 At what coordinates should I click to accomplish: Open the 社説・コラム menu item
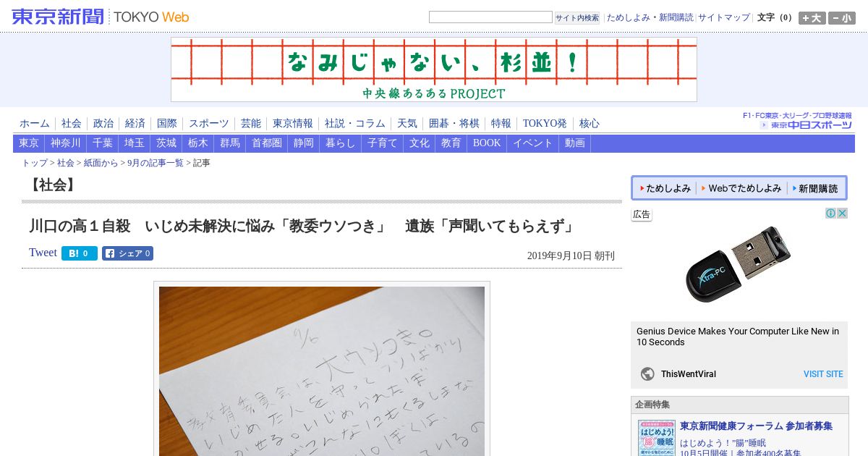[x=355, y=123]
